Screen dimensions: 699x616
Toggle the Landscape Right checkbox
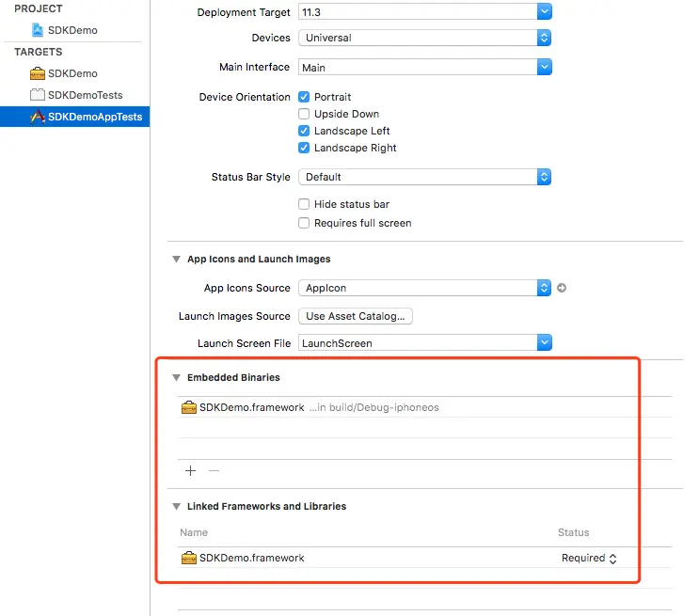(x=304, y=148)
